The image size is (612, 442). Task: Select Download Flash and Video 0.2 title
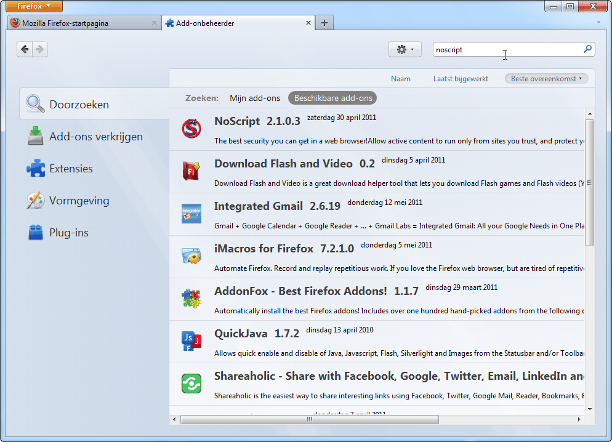(x=294, y=164)
